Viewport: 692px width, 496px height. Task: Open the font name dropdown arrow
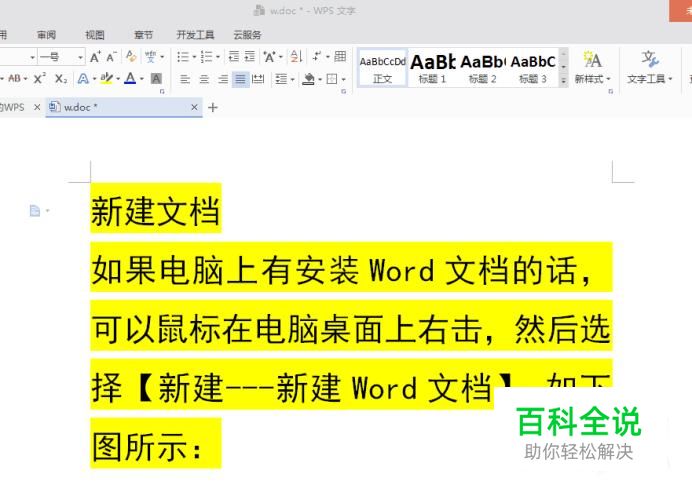pos(32,57)
